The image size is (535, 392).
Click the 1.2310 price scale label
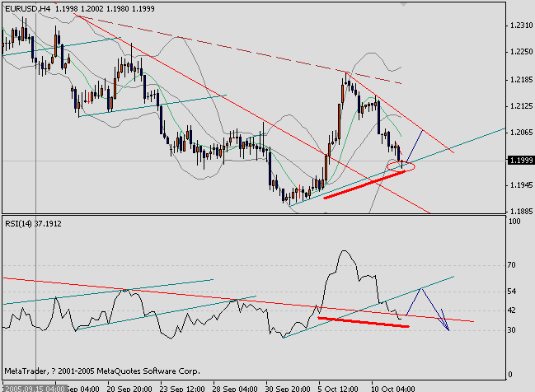(521, 26)
